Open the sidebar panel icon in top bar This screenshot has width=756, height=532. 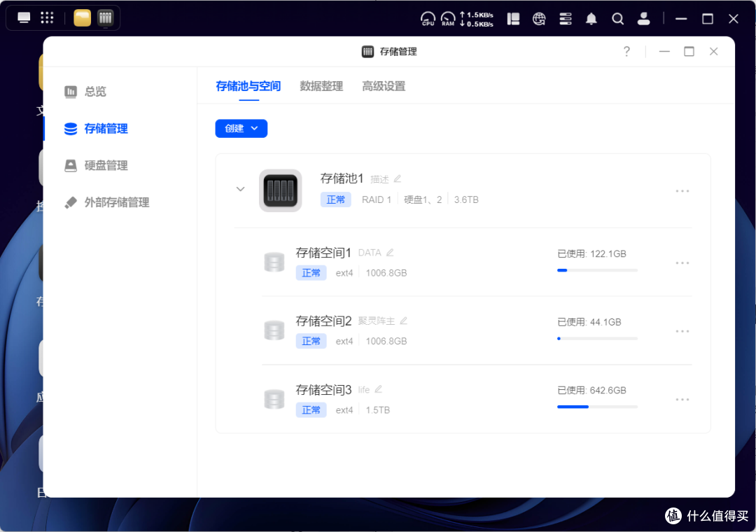pyautogui.click(x=514, y=19)
